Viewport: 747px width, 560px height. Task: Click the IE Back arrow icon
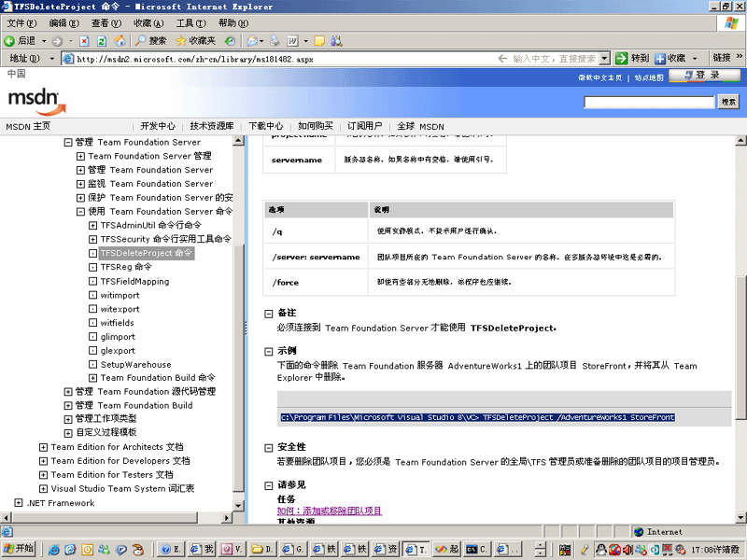coord(9,41)
